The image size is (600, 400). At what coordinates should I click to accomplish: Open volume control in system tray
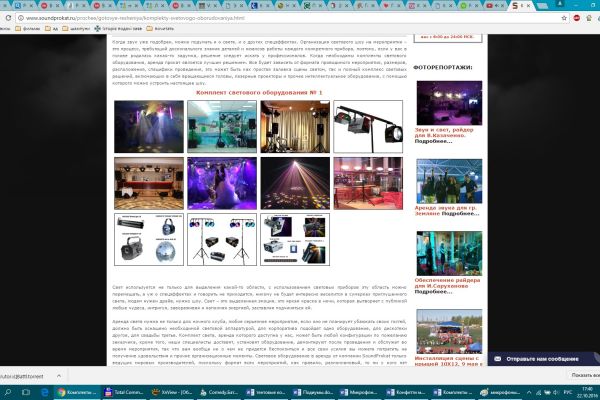click(556, 392)
